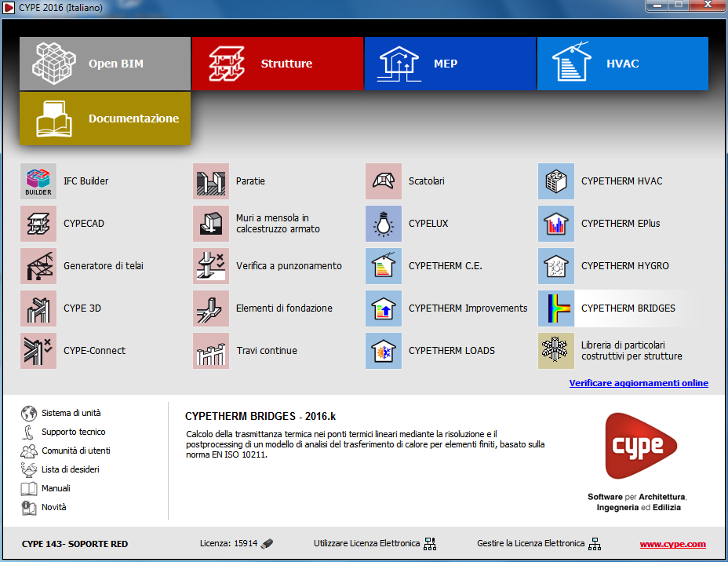Click the USB key icon beside Licenza

[x=267, y=543]
